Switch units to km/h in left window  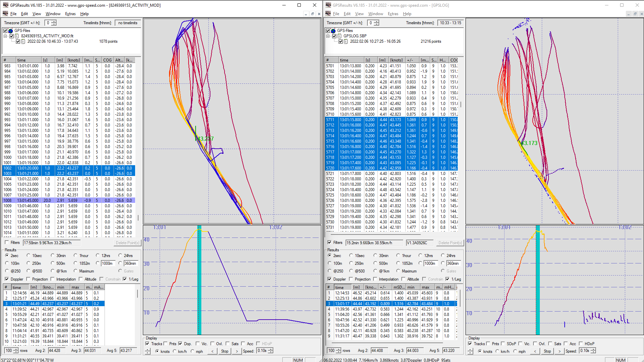point(174,351)
